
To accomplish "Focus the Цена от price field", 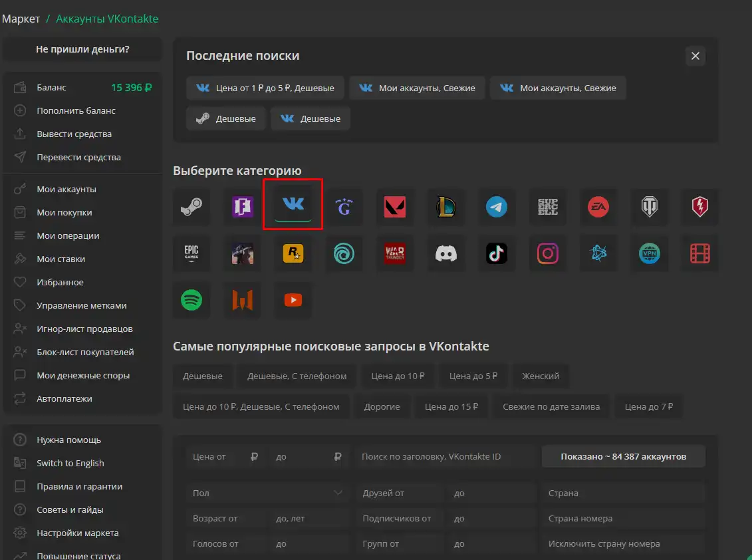I will 226,456.
